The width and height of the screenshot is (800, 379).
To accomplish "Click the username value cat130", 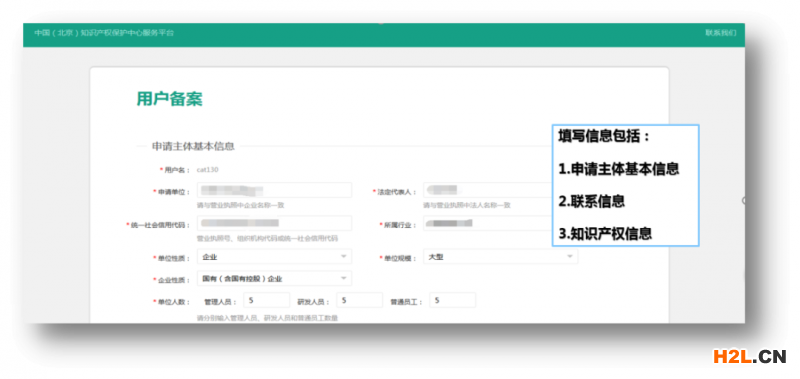I will (207, 169).
